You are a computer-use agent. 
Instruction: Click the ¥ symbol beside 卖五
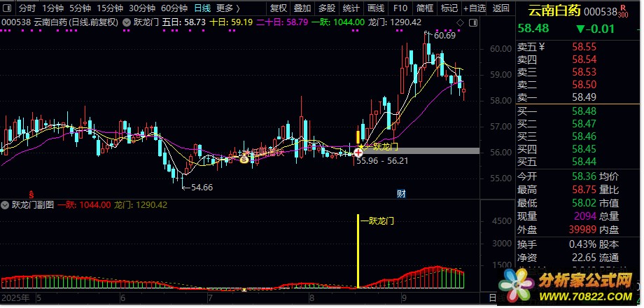click(x=541, y=47)
